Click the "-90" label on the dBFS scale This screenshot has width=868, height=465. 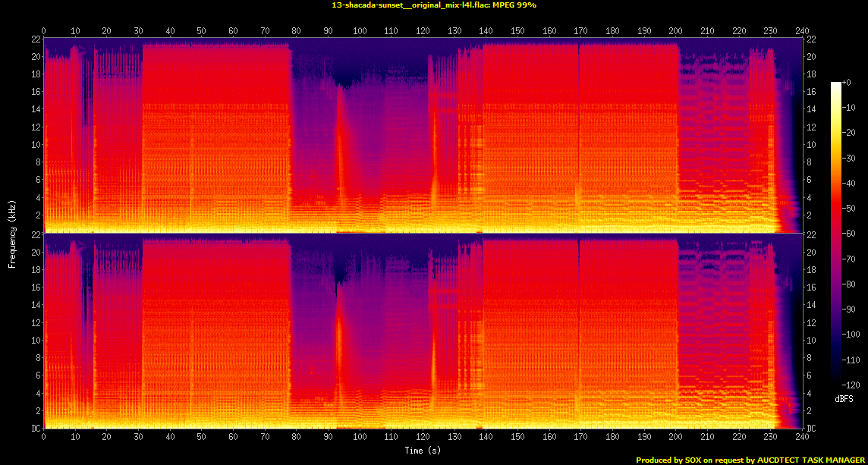(x=848, y=309)
